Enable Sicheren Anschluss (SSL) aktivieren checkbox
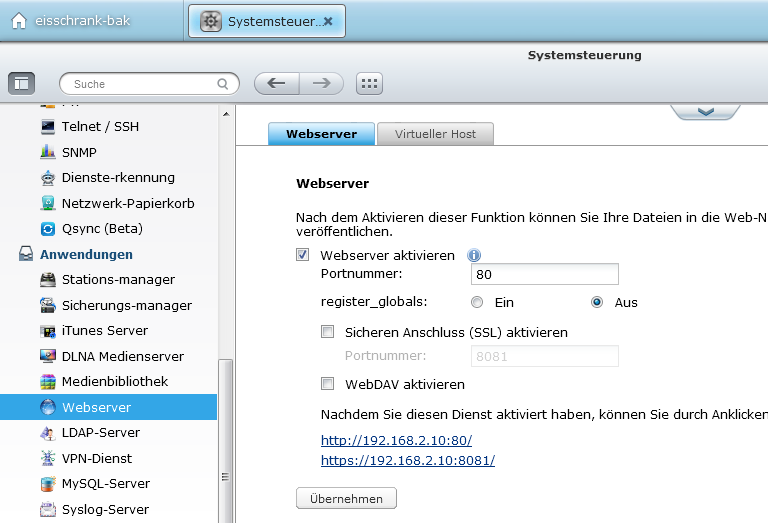The image size is (768, 523). coord(328,332)
